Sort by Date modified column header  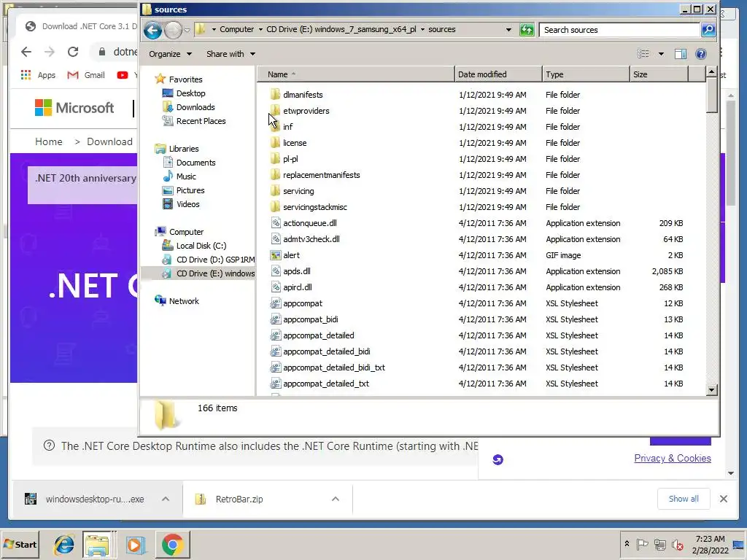point(498,74)
